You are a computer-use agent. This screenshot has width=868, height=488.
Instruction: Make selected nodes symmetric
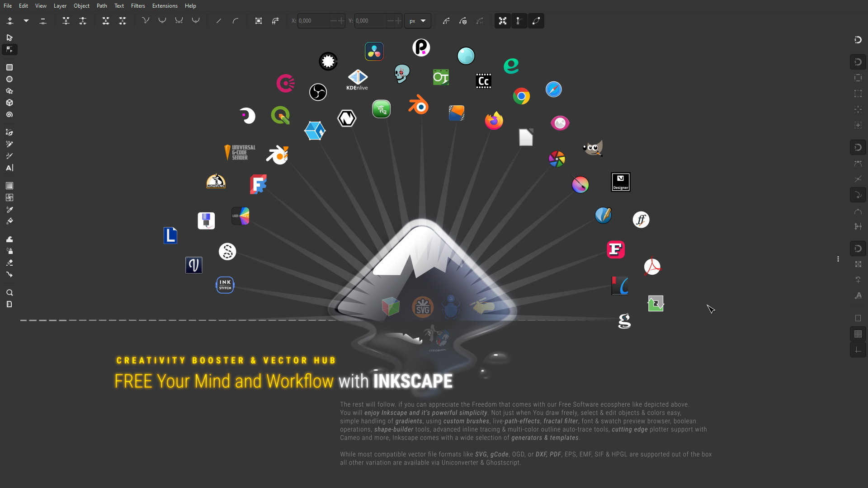(179, 21)
